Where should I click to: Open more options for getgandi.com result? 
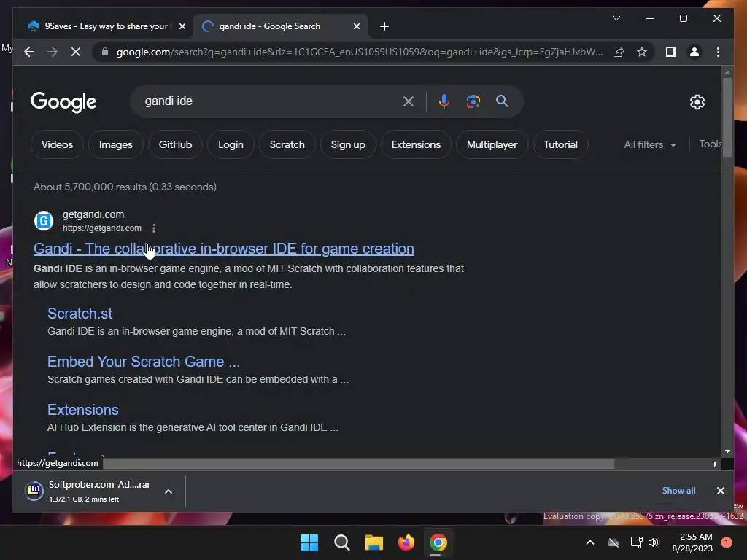coord(153,228)
